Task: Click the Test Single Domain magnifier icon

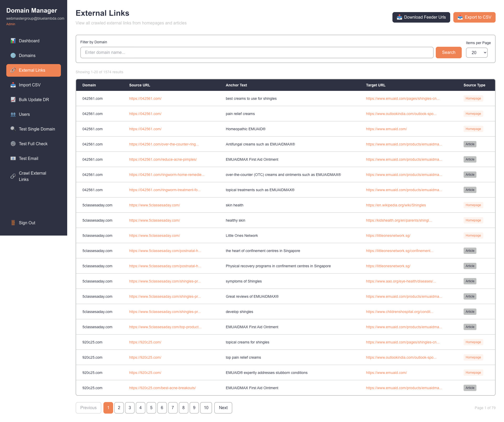Action: click(x=13, y=129)
